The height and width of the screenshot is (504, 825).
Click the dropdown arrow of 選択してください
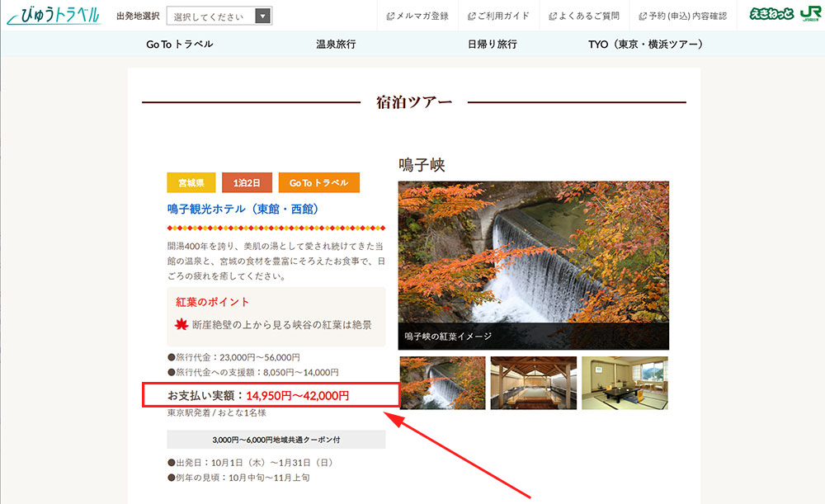pos(262,16)
